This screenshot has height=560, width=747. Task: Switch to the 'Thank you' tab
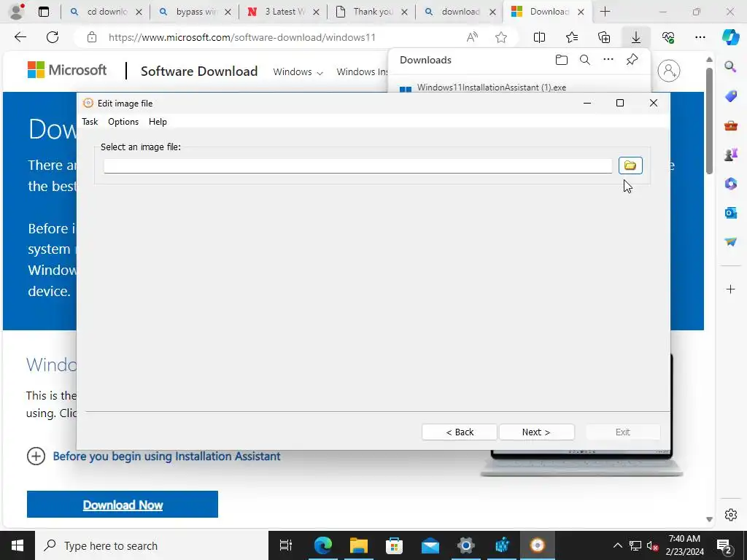tap(373, 12)
